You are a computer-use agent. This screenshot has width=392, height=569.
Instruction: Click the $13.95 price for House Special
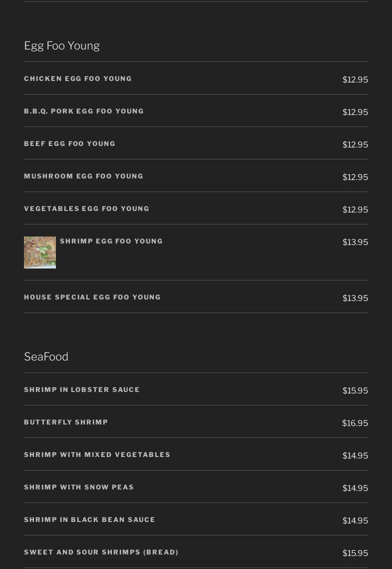[356, 298]
